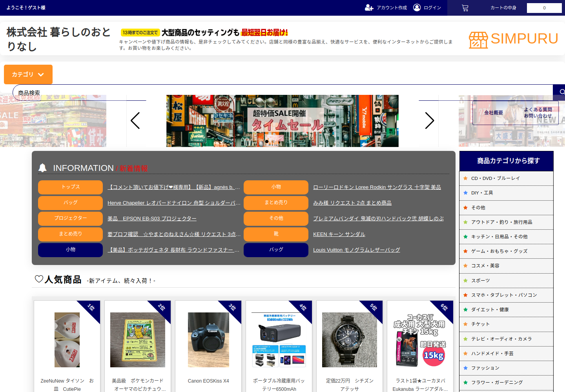Open the shopping cart icon
Image resolution: width=565 pixels, height=392 pixels.
(x=465, y=8)
